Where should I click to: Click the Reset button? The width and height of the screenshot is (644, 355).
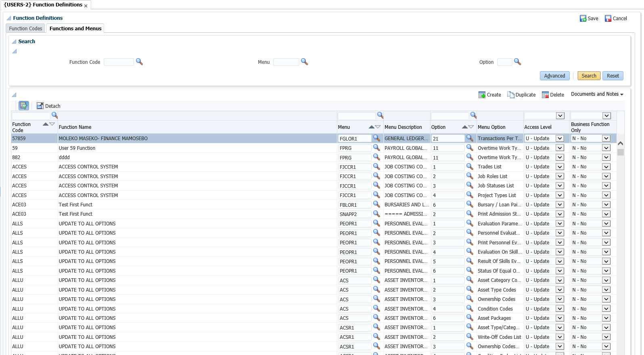coord(613,76)
